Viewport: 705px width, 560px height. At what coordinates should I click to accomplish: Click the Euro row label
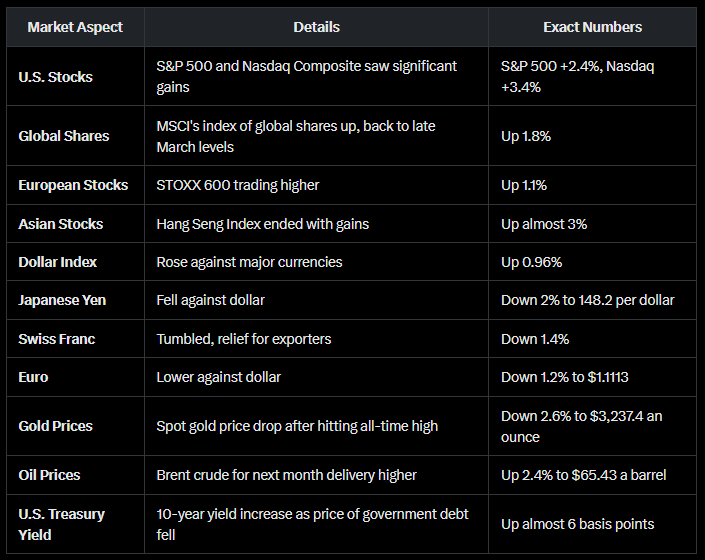coord(33,377)
